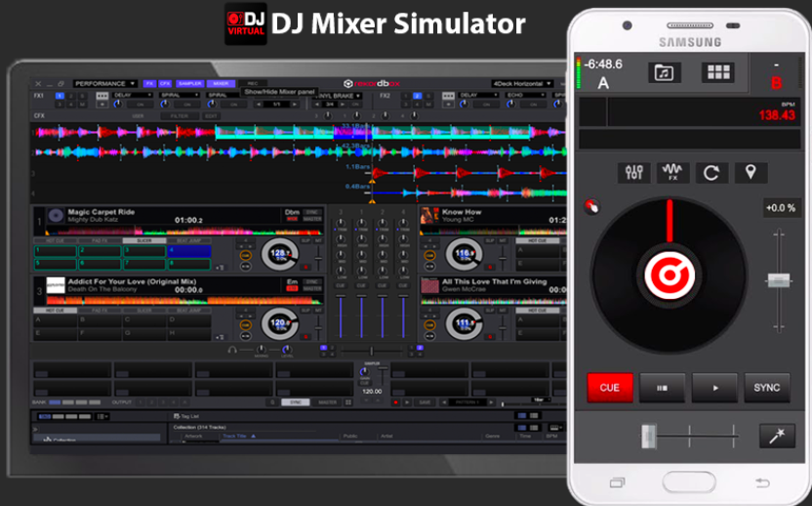Open the FX1 DELAY effect dropdown
This screenshot has height=506, width=812.
point(134,96)
